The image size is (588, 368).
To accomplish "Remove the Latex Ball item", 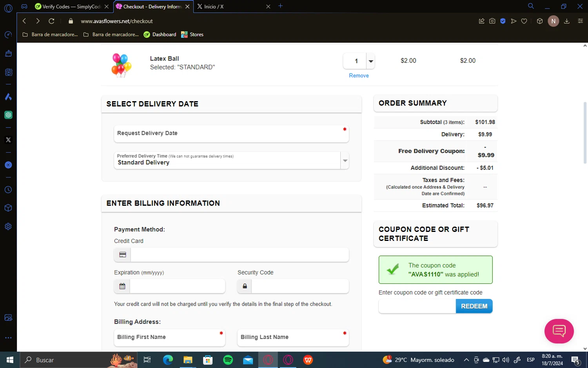I will coord(359,76).
